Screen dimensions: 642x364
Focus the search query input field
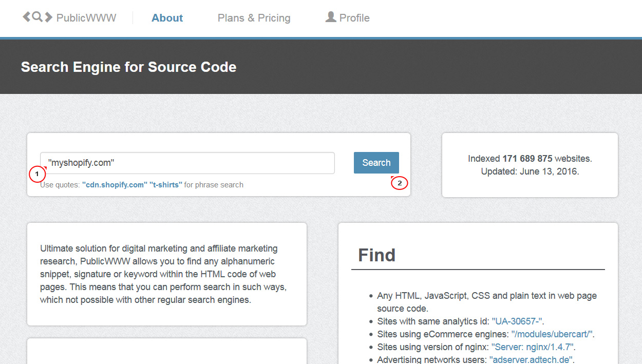187,163
